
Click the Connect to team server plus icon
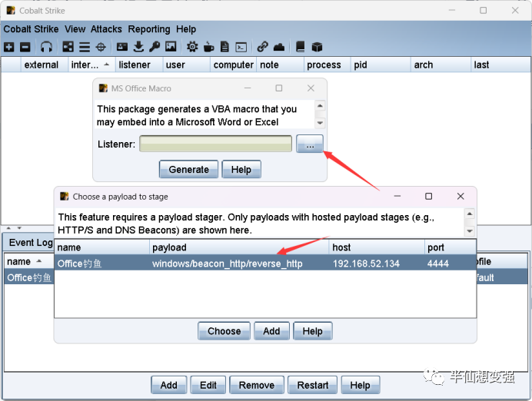(x=9, y=47)
